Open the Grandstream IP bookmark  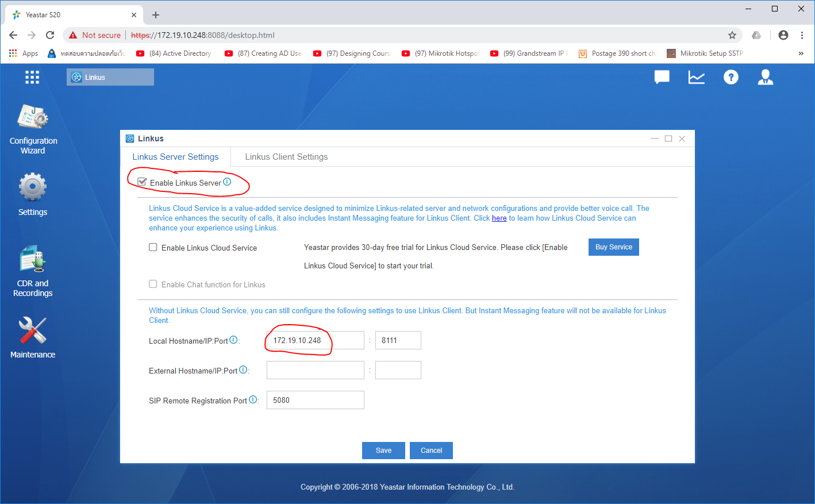tap(529, 53)
